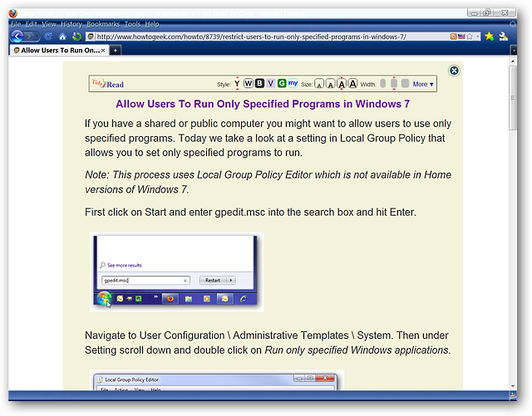Open the View menu
Screen dimensions: 532x416
(49, 24)
